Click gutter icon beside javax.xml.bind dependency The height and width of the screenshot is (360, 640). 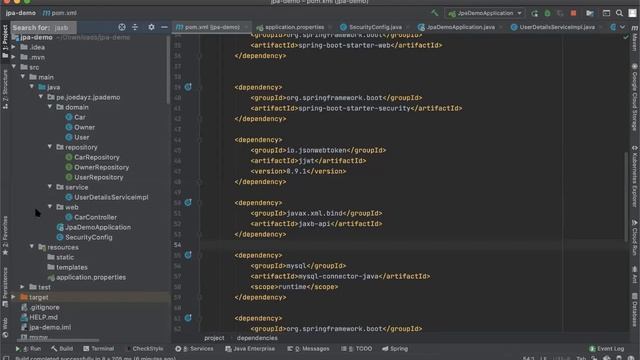tap(188, 202)
